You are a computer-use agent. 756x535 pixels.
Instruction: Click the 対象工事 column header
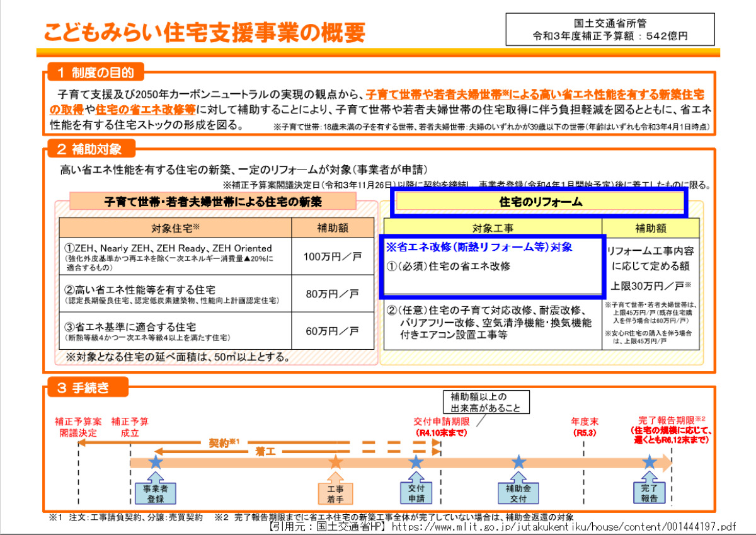click(493, 228)
